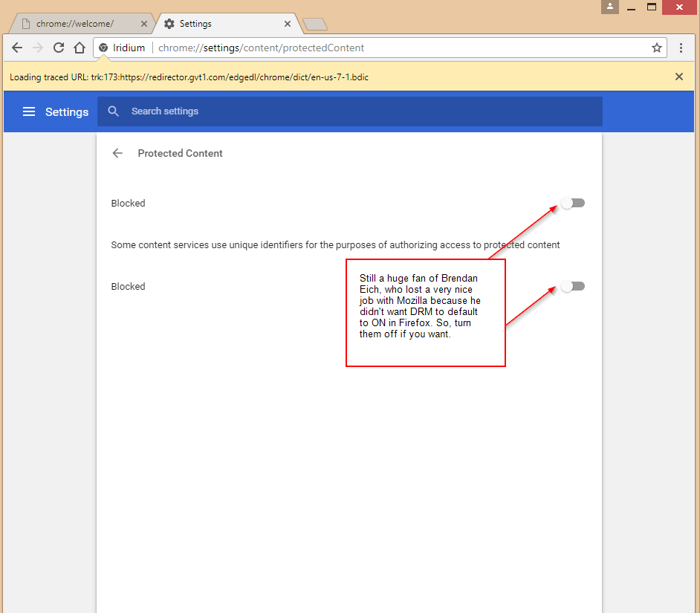Close the Settings tab
700x613 pixels.
[x=288, y=24]
